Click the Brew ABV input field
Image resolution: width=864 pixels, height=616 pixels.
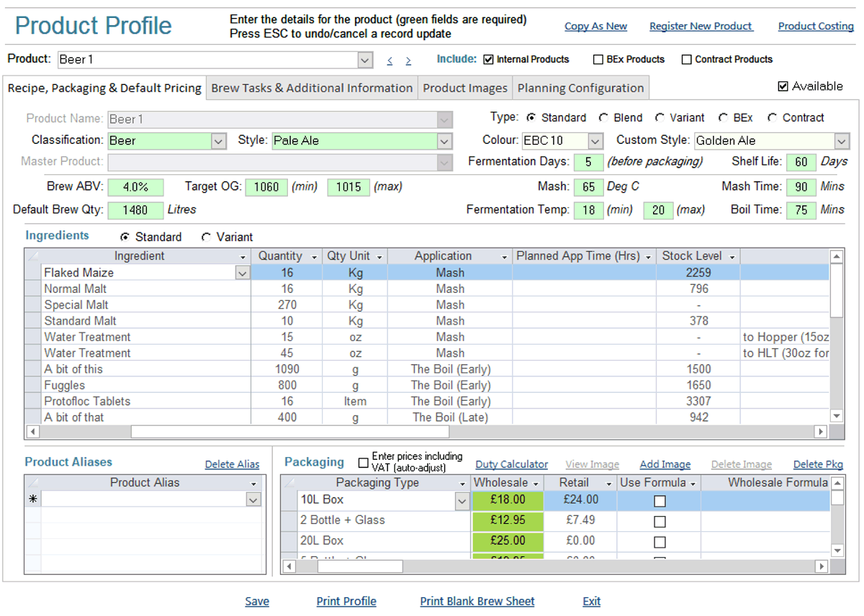135,187
